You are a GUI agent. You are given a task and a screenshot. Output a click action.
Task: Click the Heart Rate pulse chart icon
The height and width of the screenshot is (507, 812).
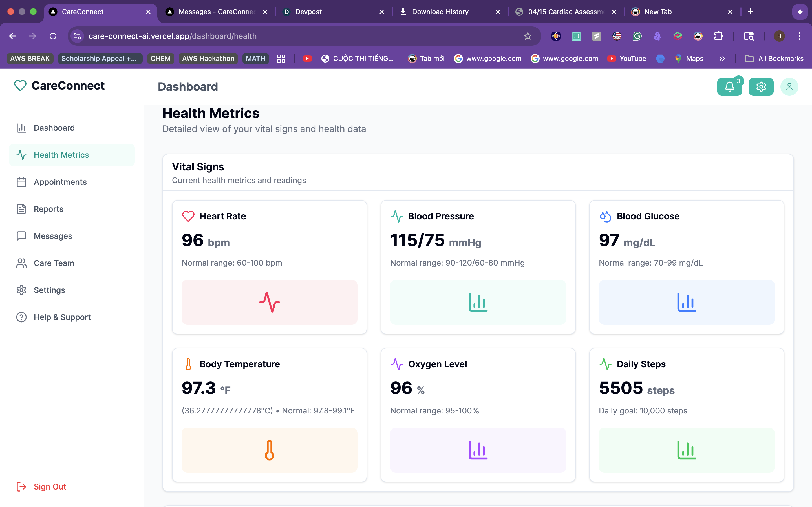point(269,302)
